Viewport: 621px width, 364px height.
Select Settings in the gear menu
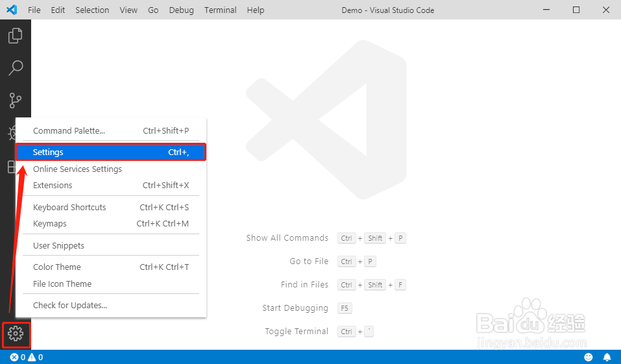(111, 152)
